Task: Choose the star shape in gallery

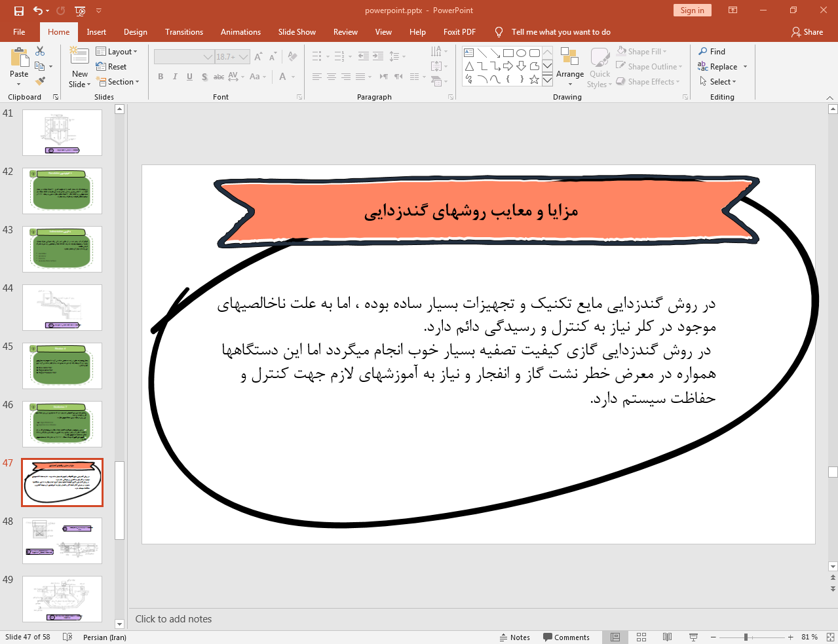Action: point(534,79)
